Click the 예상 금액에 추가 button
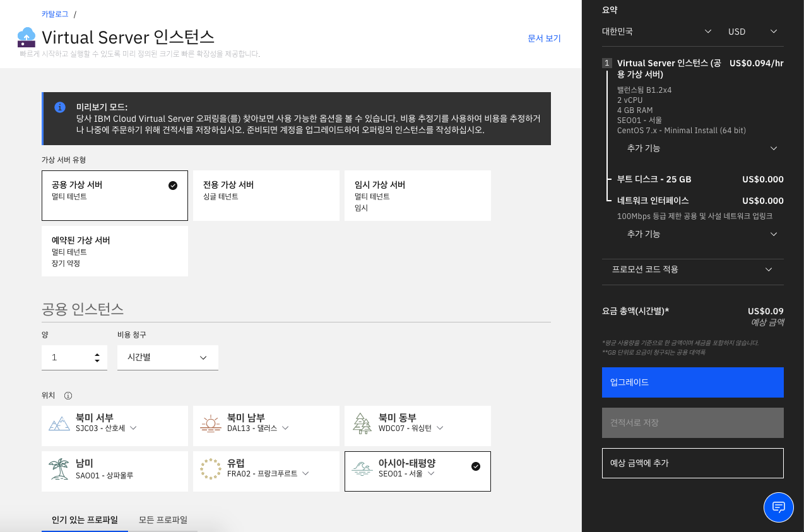804x532 pixels. click(x=693, y=463)
